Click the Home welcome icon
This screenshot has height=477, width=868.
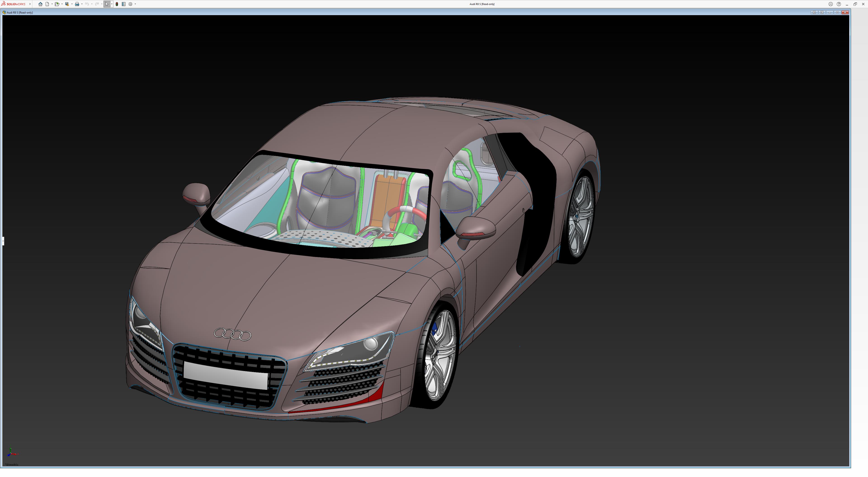[x=40, y=4]
